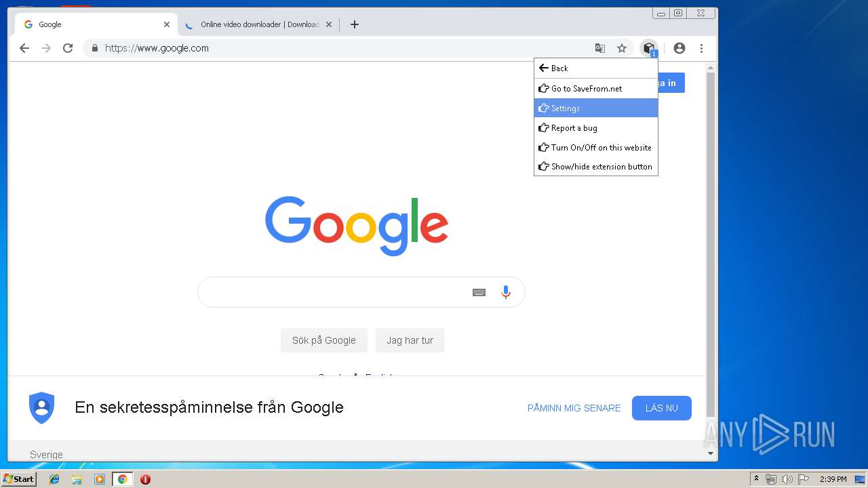Open Windows Explorer folder icon in taskbar
The image size is (868, 488).
pyautogui.click(x=77, y=479)
